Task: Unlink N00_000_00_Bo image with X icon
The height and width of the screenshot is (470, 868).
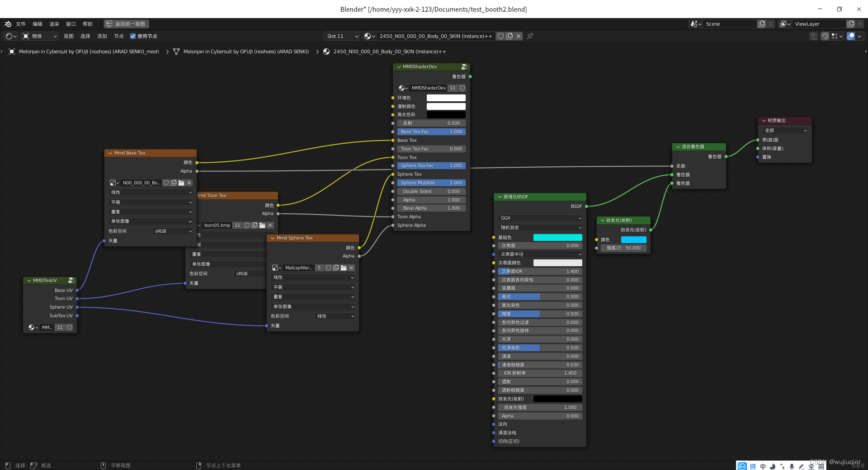Action: click(189, 183)
